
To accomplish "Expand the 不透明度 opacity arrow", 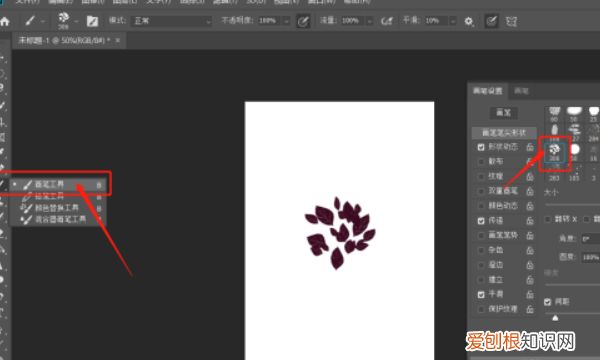I will 286,21.
